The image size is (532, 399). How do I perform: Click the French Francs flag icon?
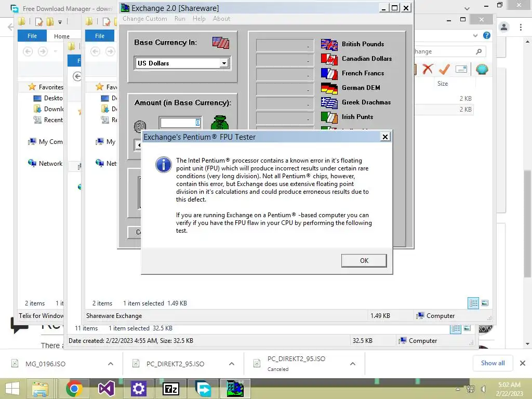point(329,74)
